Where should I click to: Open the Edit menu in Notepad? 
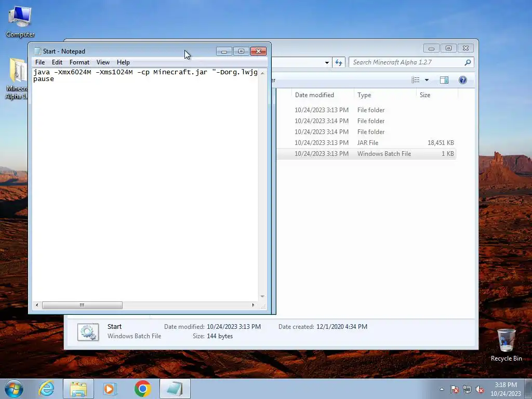pyautogui.click(x=57, y=62)
